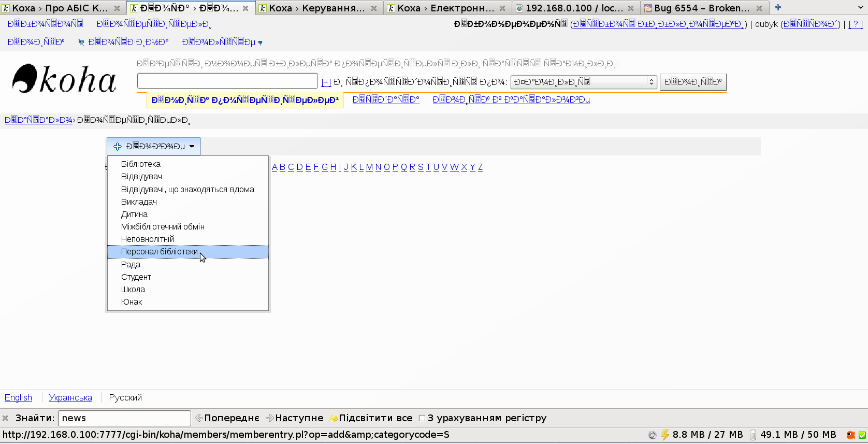Click the search submit button next to the library combo box

[693, 82]
